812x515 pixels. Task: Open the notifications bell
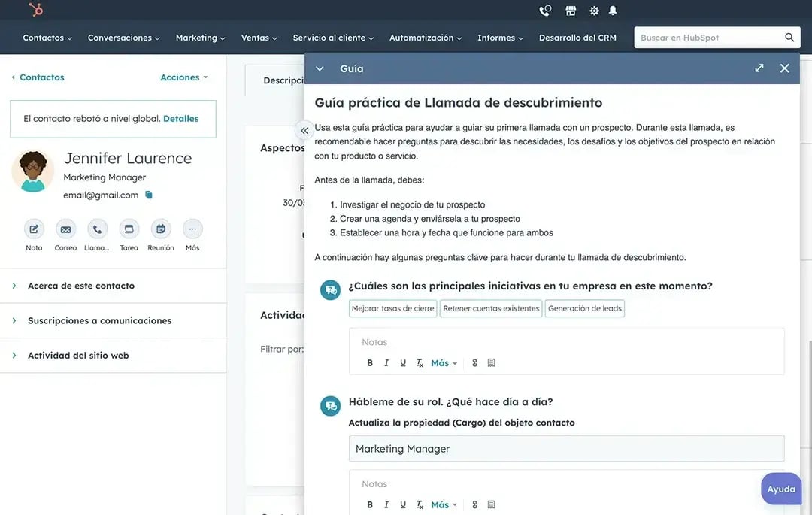tap(613, 11)
